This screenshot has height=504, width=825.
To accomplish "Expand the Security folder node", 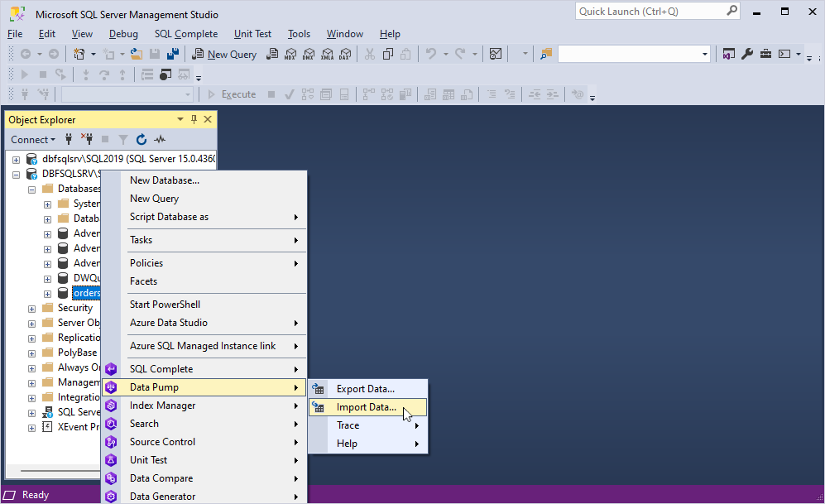I will [x=31, y=309].
